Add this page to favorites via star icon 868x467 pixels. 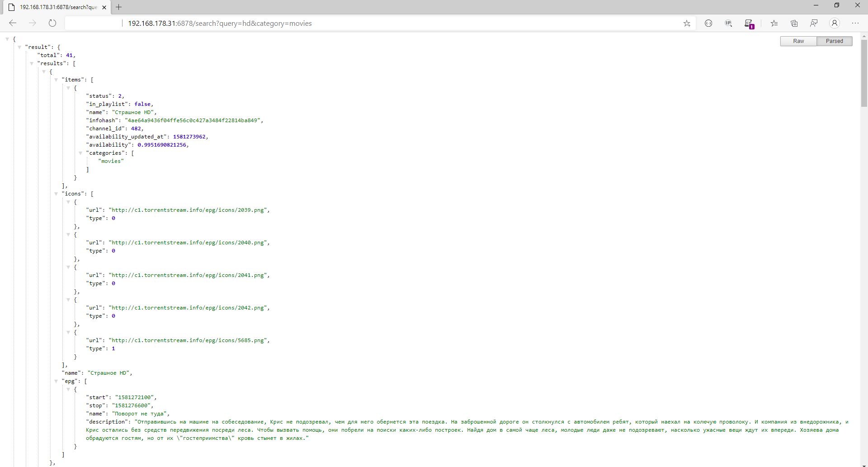pos(687,24)
